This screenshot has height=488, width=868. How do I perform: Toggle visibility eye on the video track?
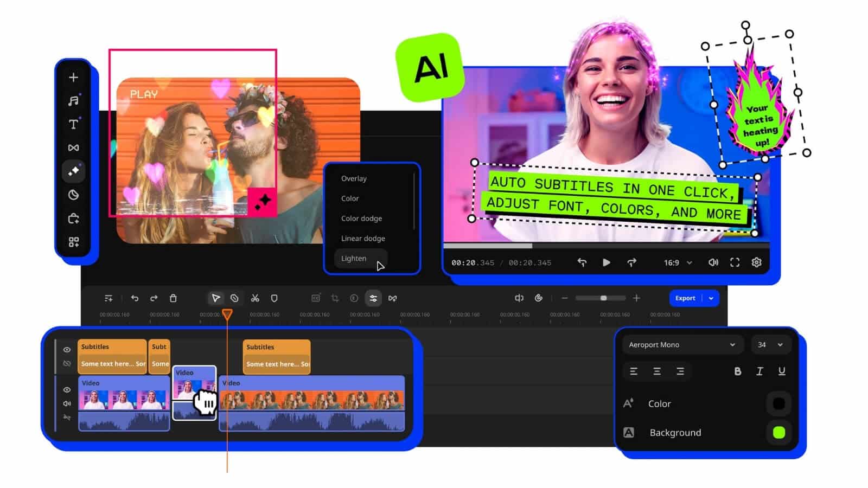pyautogui.click(x=67, y=390)
